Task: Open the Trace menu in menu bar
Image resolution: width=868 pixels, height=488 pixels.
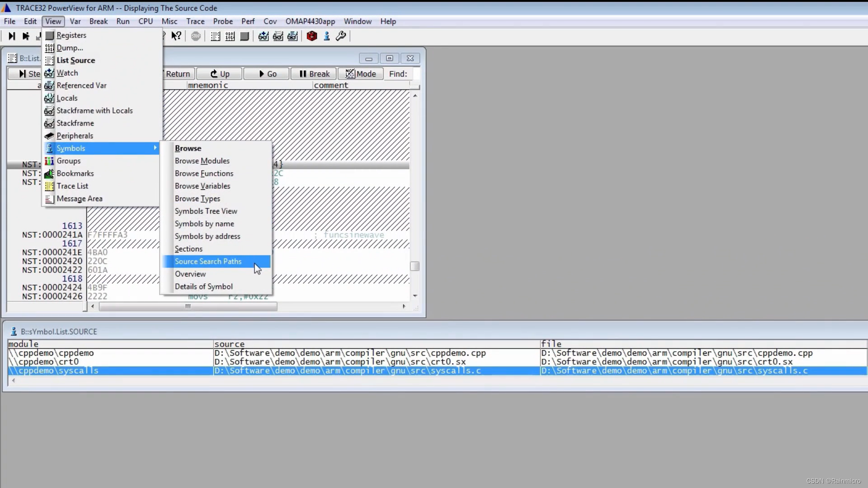Action: pyautogui.click(x=195, y=21)
